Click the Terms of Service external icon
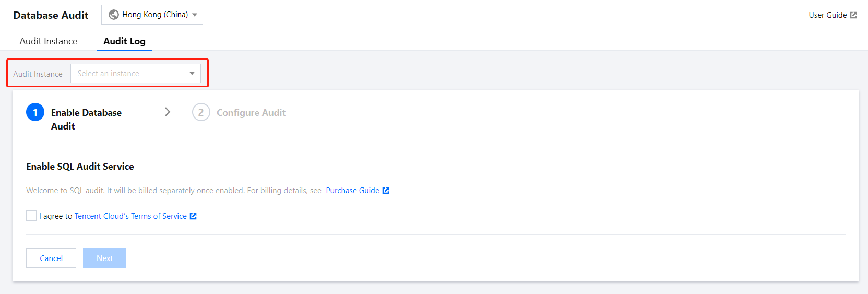The width and height of the screenshot is (868, 294). pos(193,216)
